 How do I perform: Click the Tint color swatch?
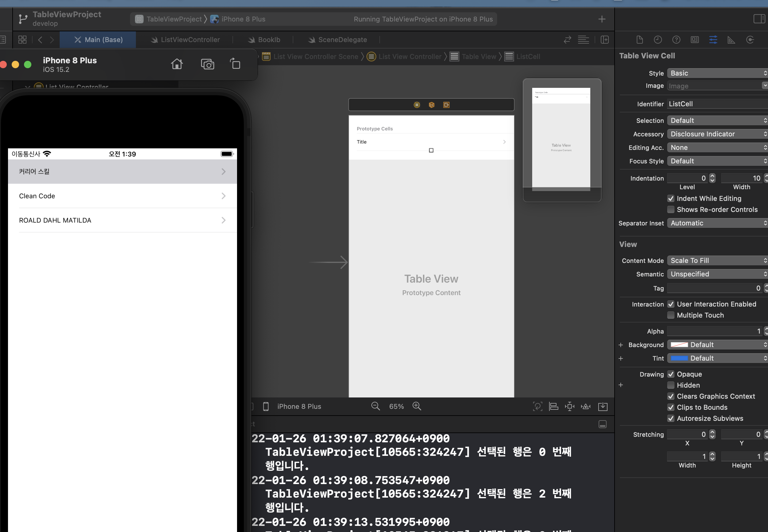point(679,358)
